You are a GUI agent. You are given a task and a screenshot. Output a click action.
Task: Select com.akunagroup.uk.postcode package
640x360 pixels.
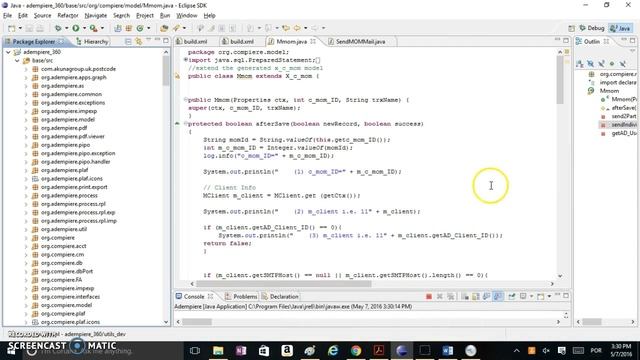78,69
